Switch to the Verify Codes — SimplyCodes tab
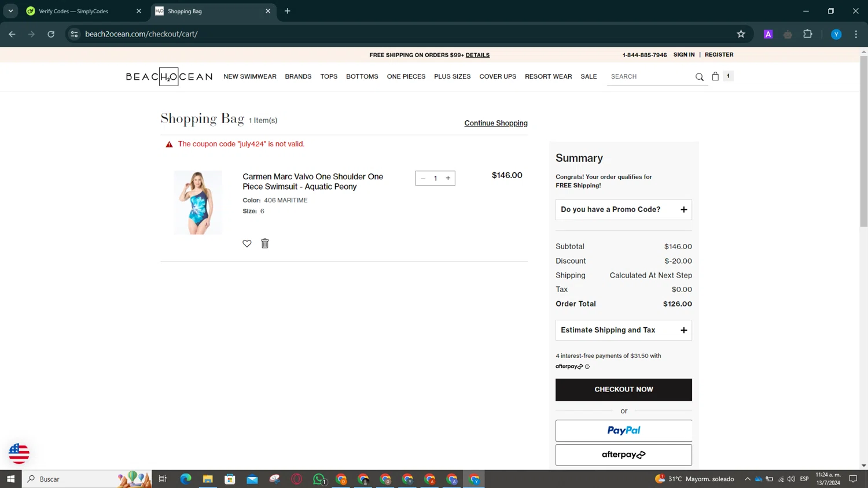The height and width of the screenshot is (488, 868). [x=84, y=11]
